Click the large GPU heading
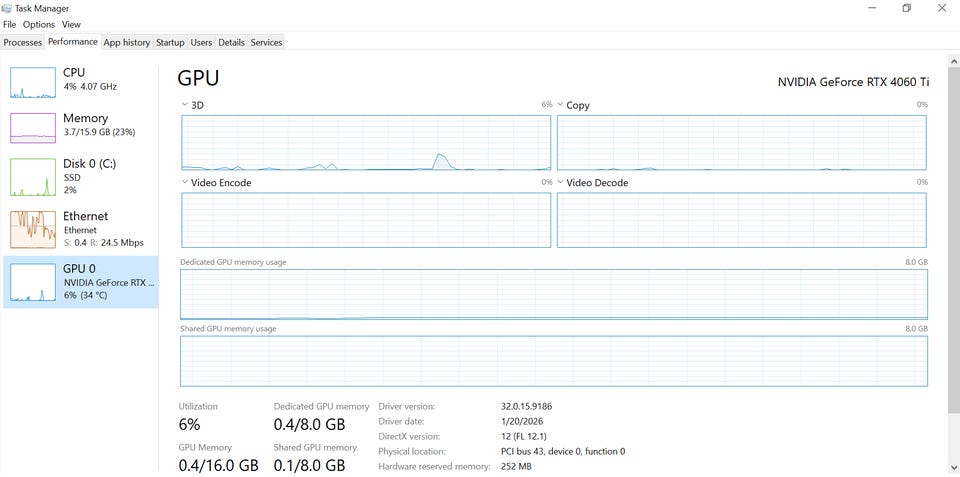 pos(198,79)
